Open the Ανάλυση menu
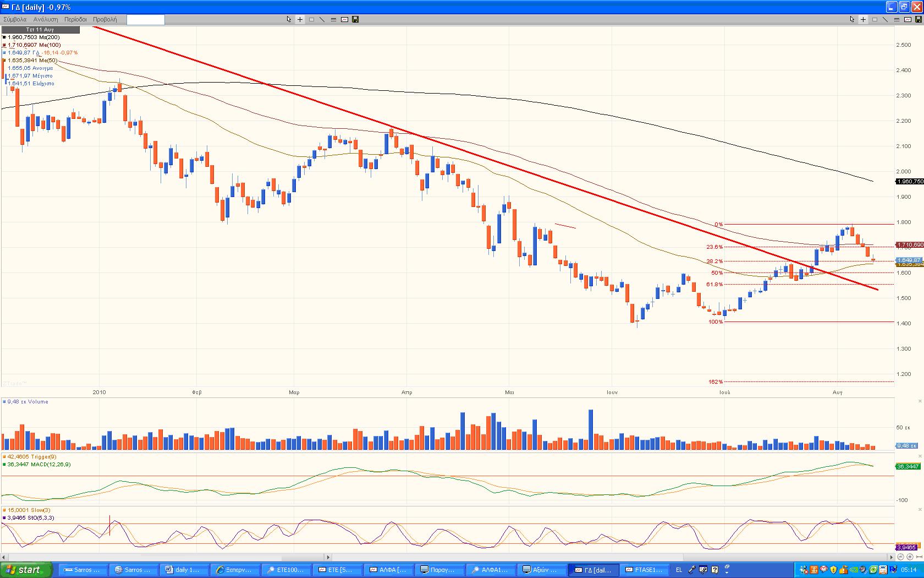 (46, 19)
